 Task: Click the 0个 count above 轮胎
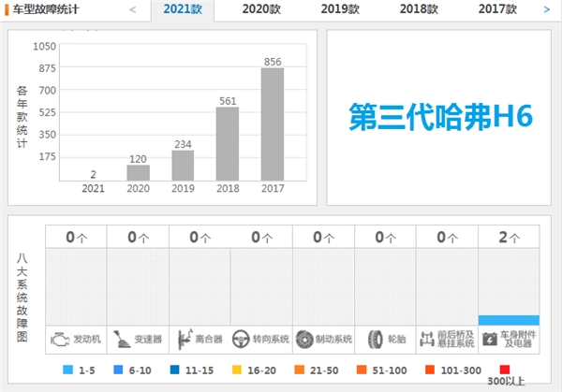click(385, 237)
